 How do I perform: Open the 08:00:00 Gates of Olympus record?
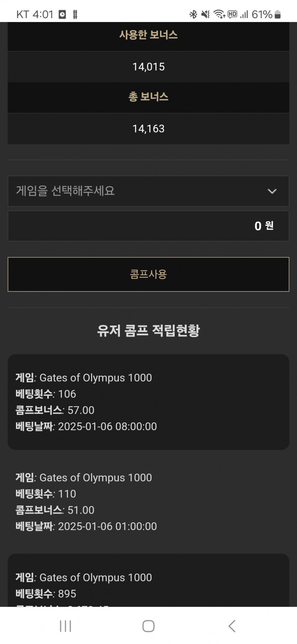coord(148,402)
